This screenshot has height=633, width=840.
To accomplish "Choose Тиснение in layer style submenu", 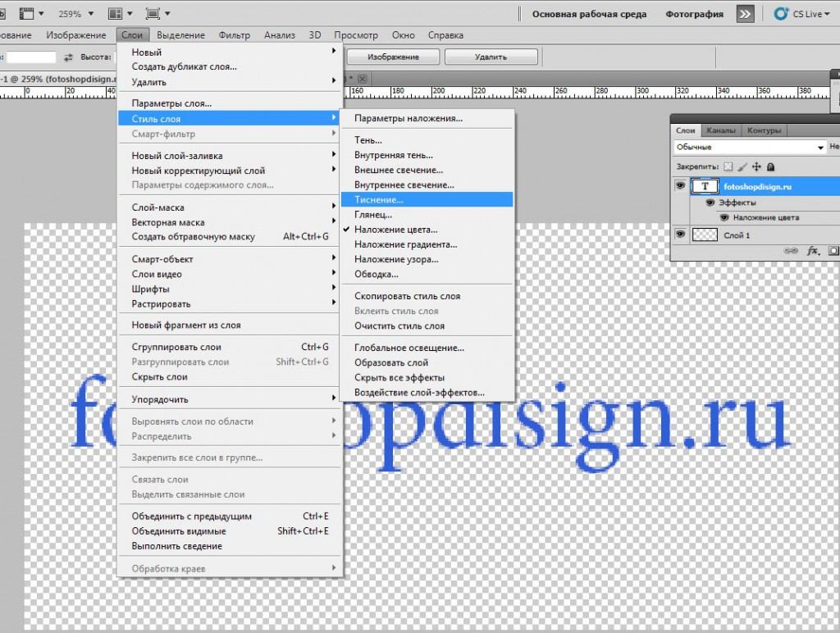I will (x=427, y=199).
